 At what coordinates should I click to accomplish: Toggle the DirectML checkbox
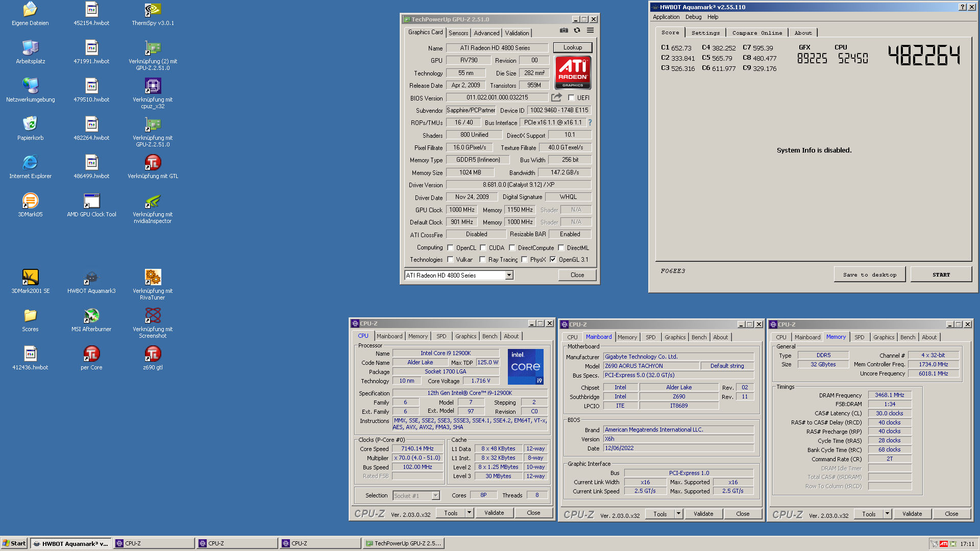click(x=561, y=248)
